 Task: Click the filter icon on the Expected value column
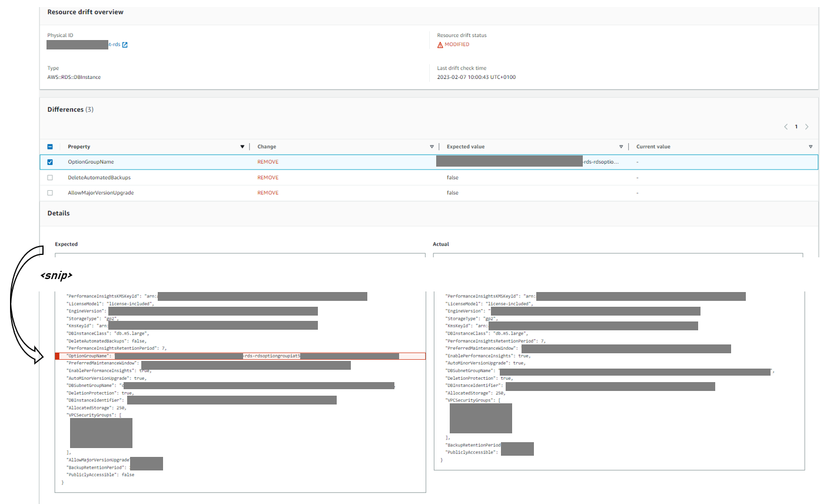(x=621, y=146)
